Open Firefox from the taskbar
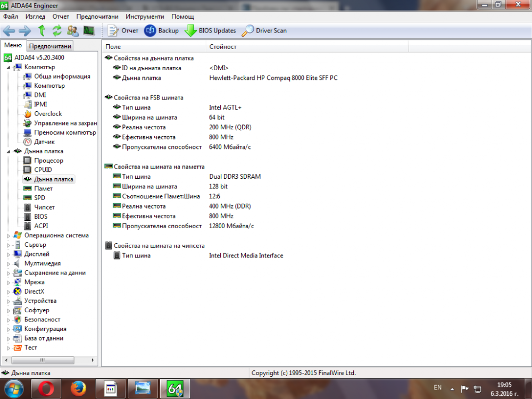The image size is (532, 399). pos(78,389)
